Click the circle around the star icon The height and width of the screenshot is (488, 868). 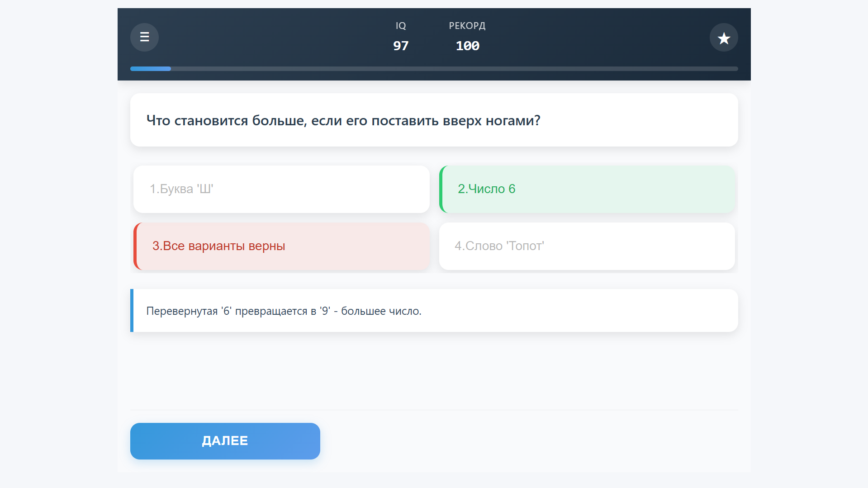point(724,37)
